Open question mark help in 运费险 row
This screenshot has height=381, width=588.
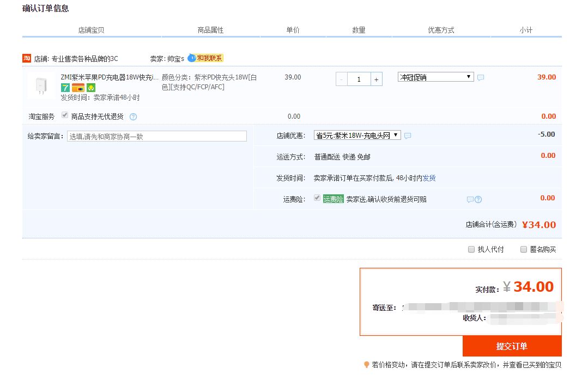point(478,199)
